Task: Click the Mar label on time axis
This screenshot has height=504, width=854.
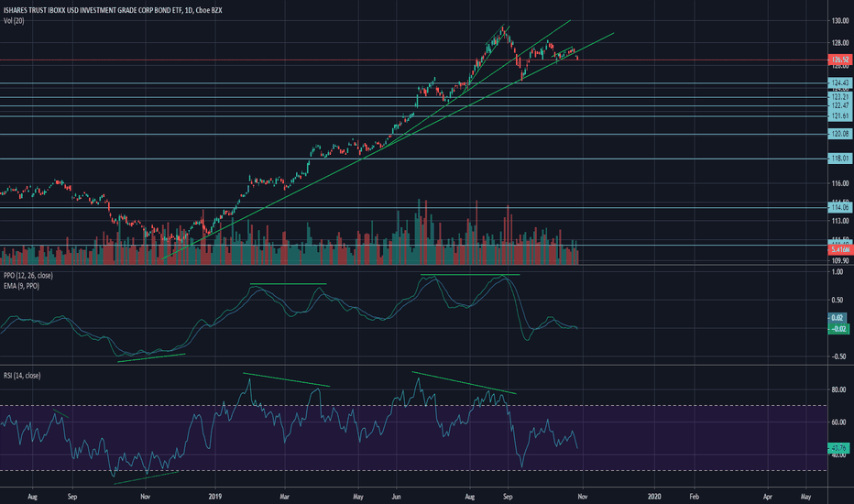Action: [284, 497]
